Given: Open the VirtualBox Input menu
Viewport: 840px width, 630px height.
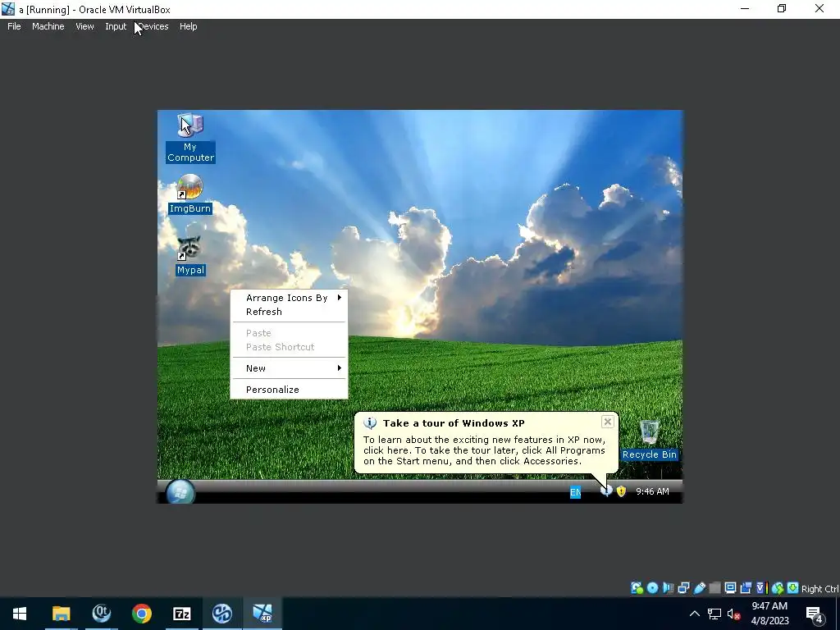Looking at the screenshot, I should [116, 26].
